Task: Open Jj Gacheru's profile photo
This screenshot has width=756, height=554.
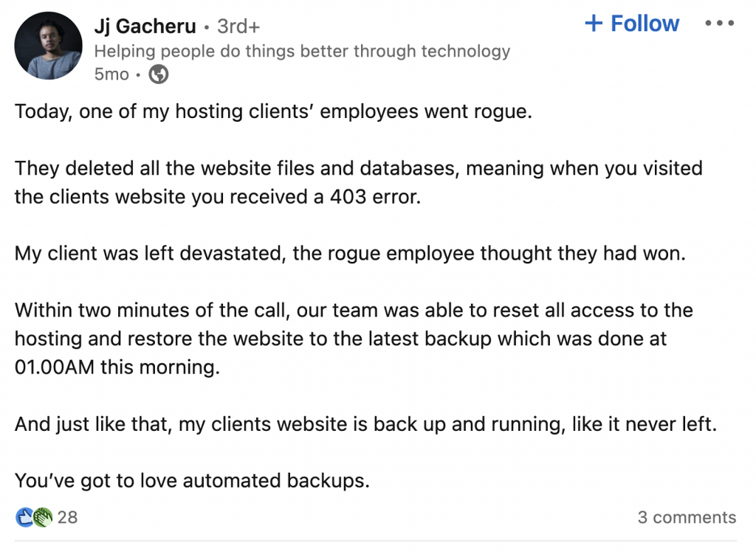Action: click(x=47, y=46)
